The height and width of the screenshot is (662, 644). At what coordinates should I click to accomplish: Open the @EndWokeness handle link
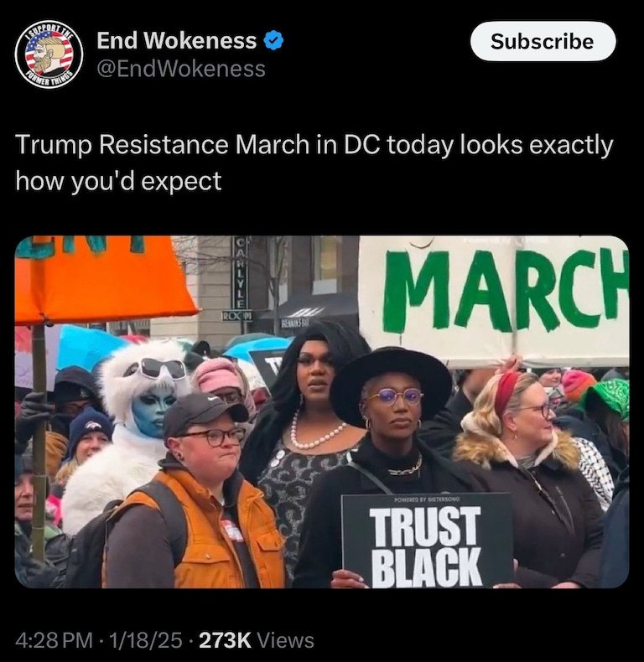coord(181,69)
